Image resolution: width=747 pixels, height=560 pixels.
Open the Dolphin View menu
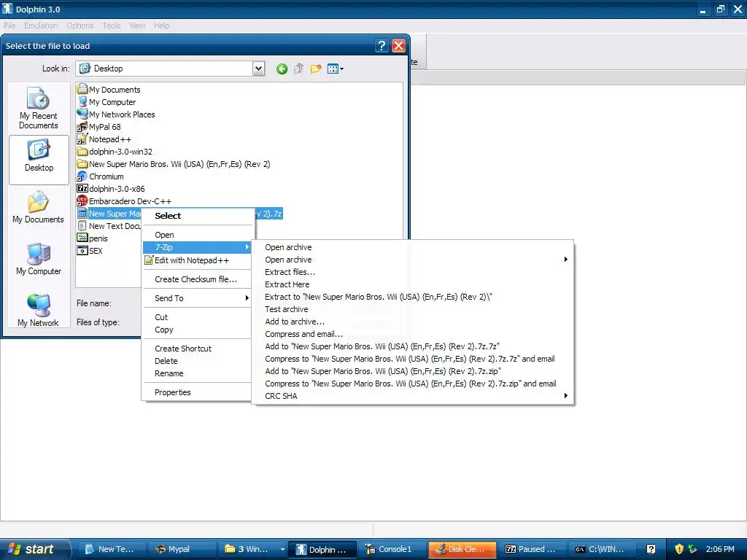tap(137, 26)
